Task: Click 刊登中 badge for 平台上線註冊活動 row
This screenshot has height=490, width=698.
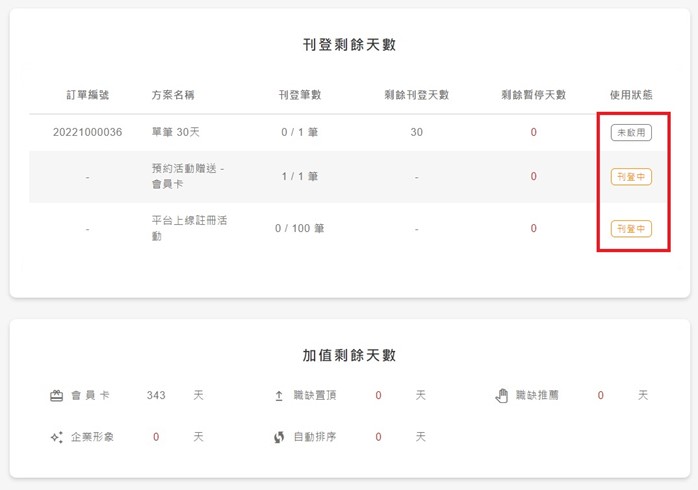Action: point(631,229)
